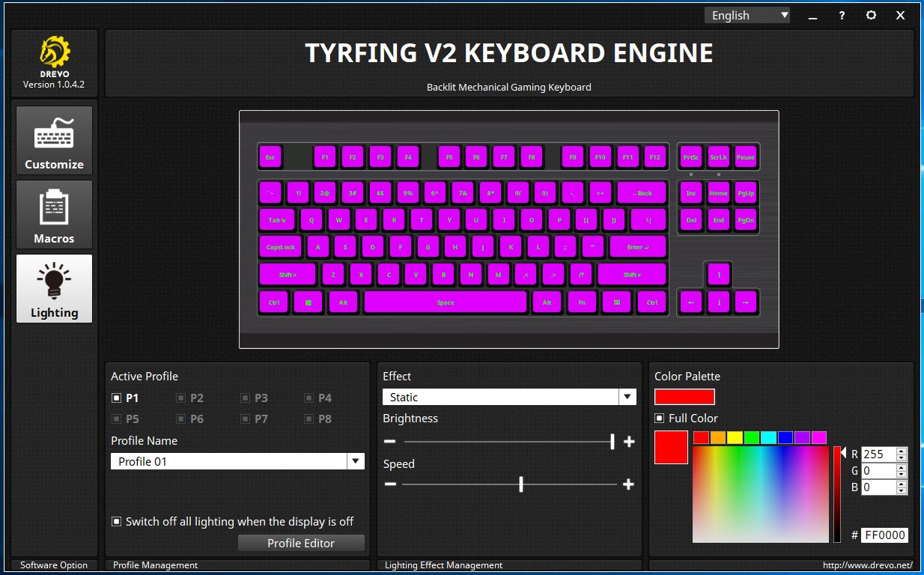Screen dimensions: 924x575
Task: Increase brightness with plus button
Action: pyautogui.click(x=629, y=441)
